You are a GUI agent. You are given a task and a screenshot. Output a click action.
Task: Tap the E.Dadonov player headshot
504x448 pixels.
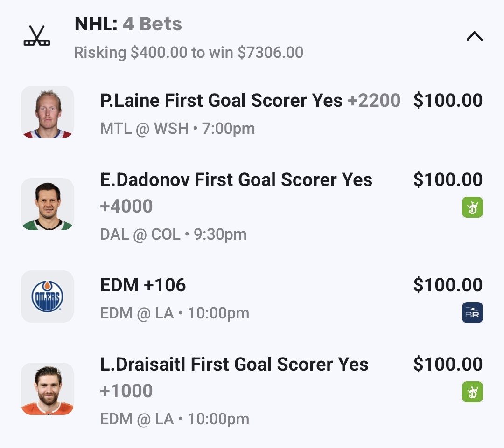point(47,204)
